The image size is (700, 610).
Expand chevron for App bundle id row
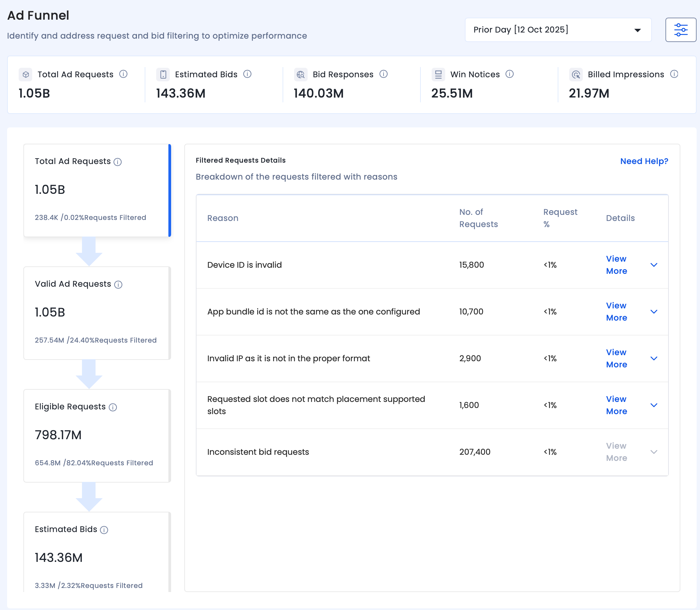pos(654,311)
